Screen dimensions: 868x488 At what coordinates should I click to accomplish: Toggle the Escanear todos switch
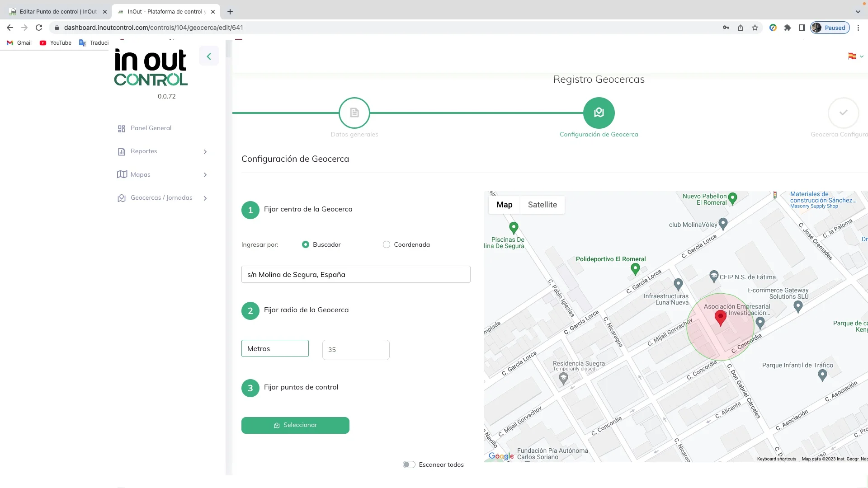(409, 465)
